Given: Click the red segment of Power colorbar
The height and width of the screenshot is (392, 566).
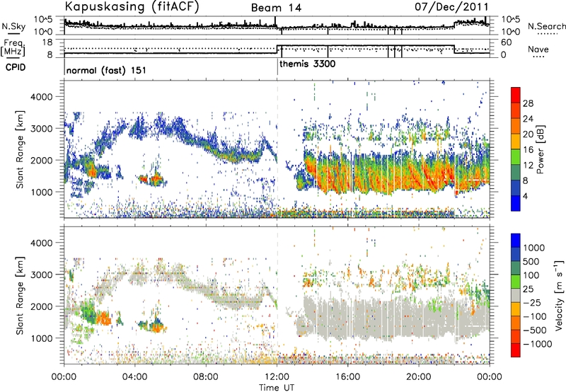Looking at the screenshot, I should click(x=516, y=96).
